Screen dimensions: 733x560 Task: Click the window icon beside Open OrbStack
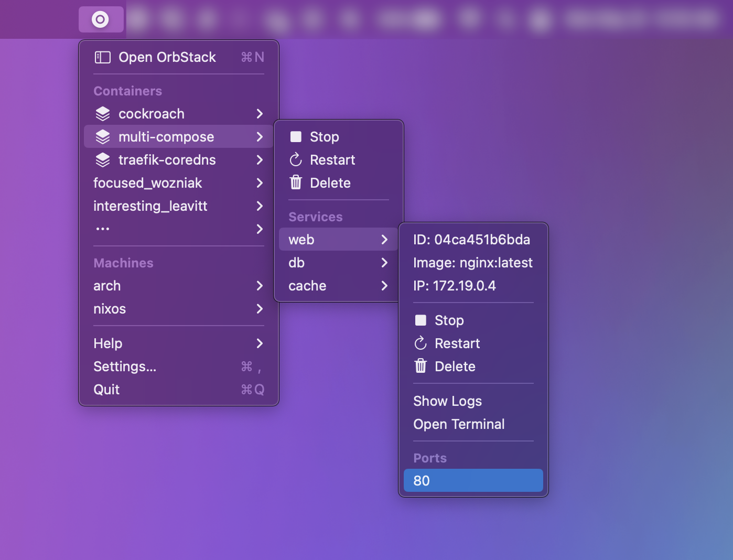pos(103,57)
